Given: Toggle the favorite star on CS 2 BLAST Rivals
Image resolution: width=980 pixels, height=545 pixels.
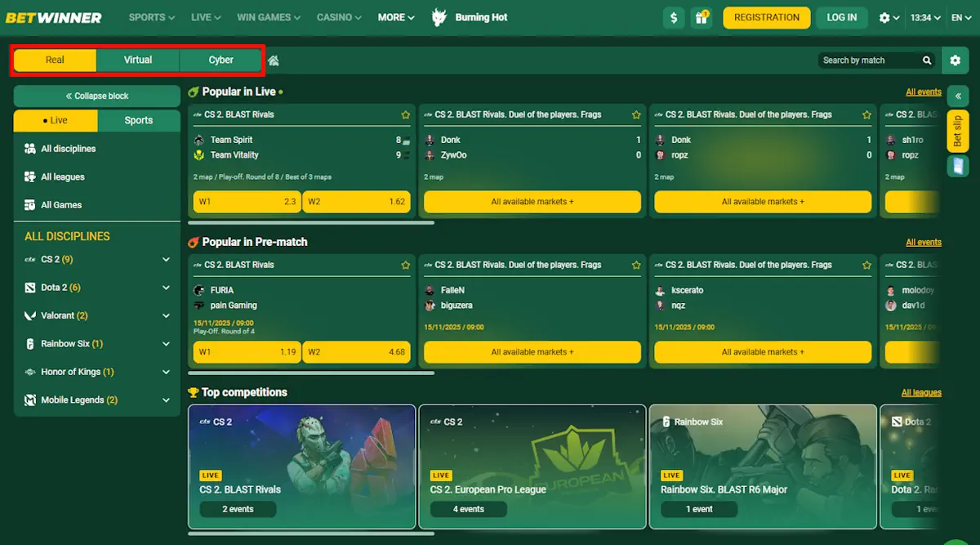Looking at the screenshot, I should [405, 114].
